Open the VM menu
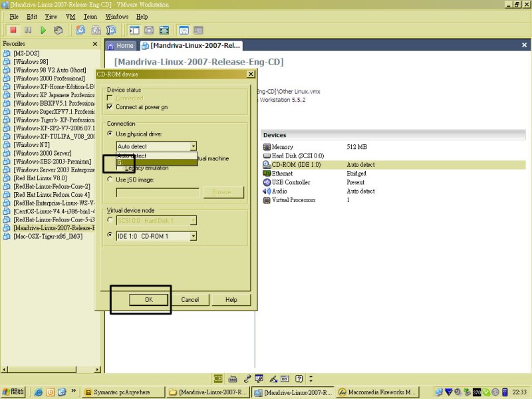The height and width of the screenshot is (399, 532). point(70,17)
